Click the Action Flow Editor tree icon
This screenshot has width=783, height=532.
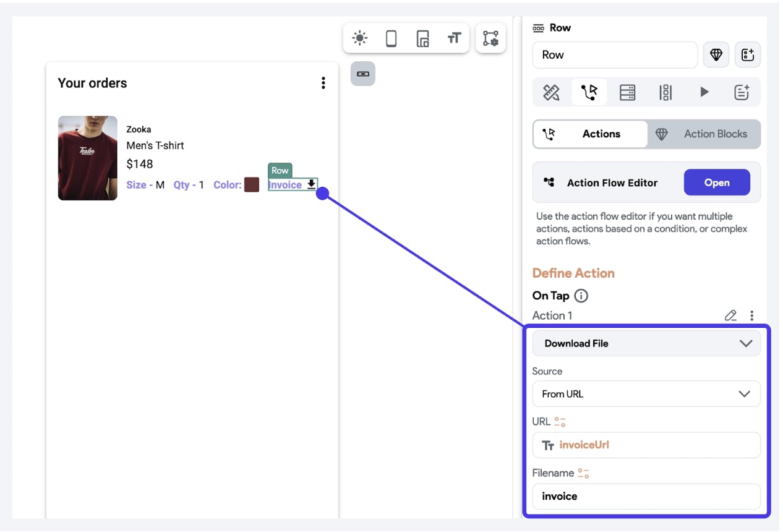(x=549, y=182)
